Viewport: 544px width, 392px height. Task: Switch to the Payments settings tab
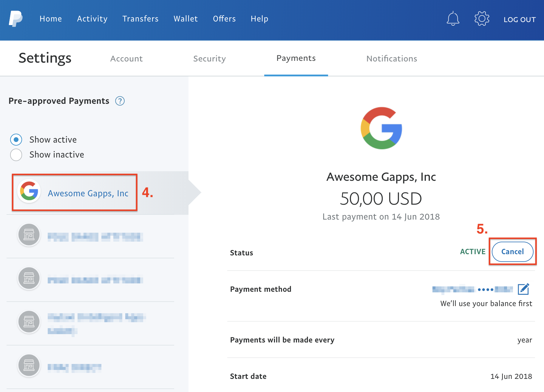click(x=296, y=58)
